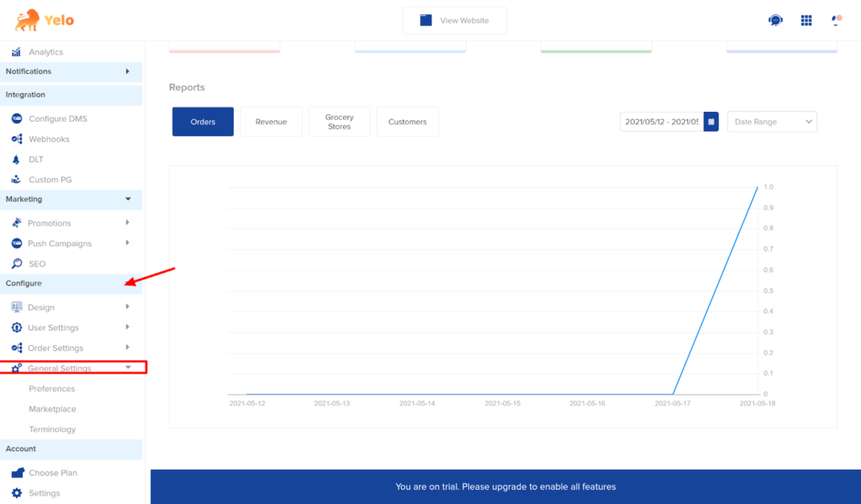Image resolution: width=861 pixels, height=504 pixels.
Task: Switch to the Revenue report tab
Action: pyautogui.click(x=272, y=122)
